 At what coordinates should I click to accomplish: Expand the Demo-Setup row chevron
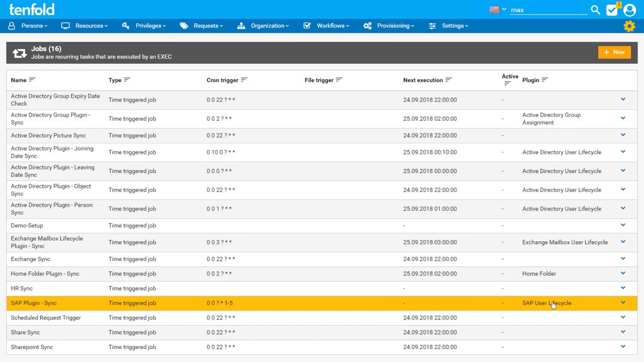(x=623, y=225)
